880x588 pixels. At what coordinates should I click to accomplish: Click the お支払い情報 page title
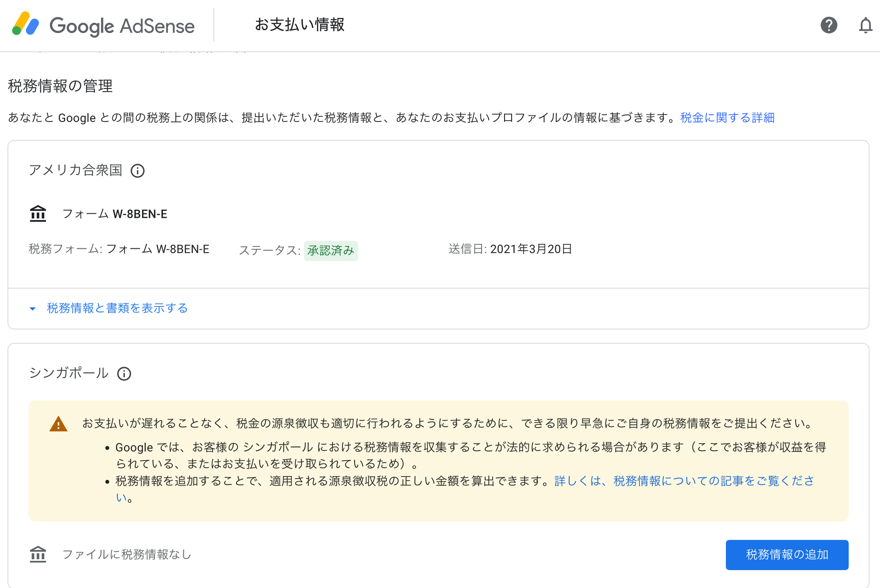(x=299, y=25)
